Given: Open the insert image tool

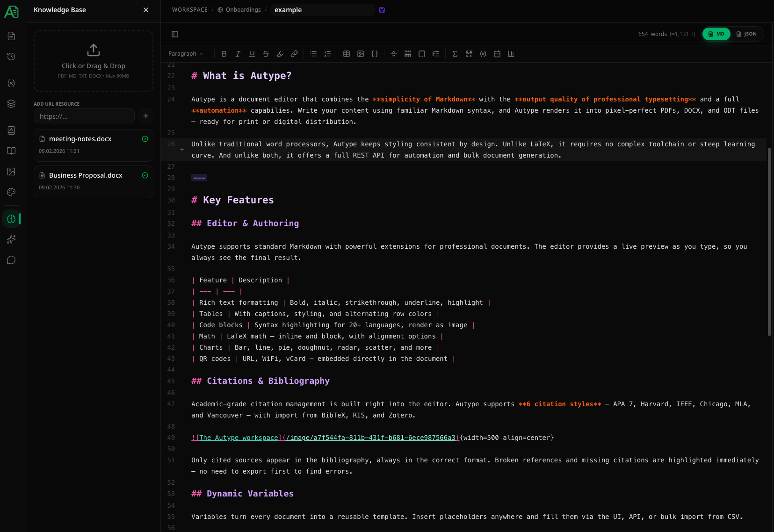Looking at the screenshot, I should pyautogui.click(x=361, y=54).
